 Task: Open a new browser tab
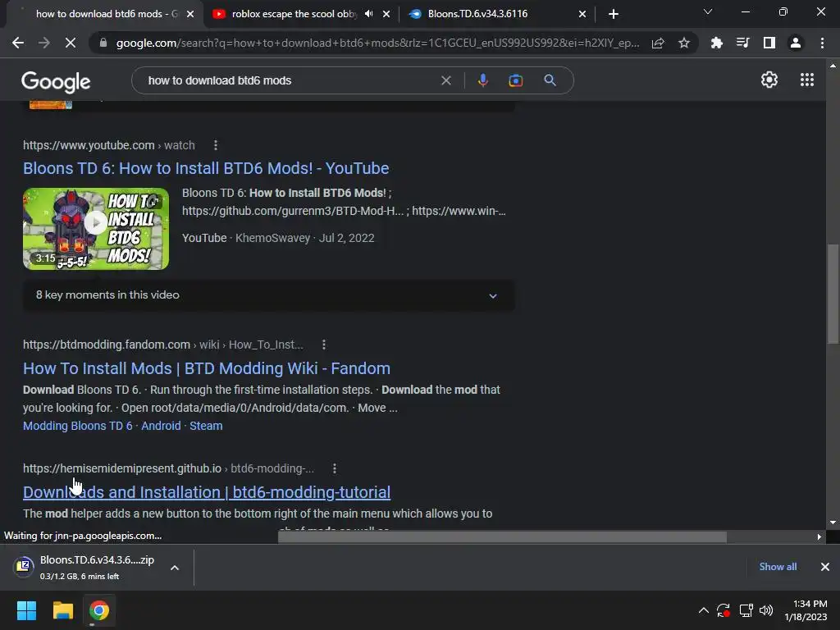pos(614,14)
